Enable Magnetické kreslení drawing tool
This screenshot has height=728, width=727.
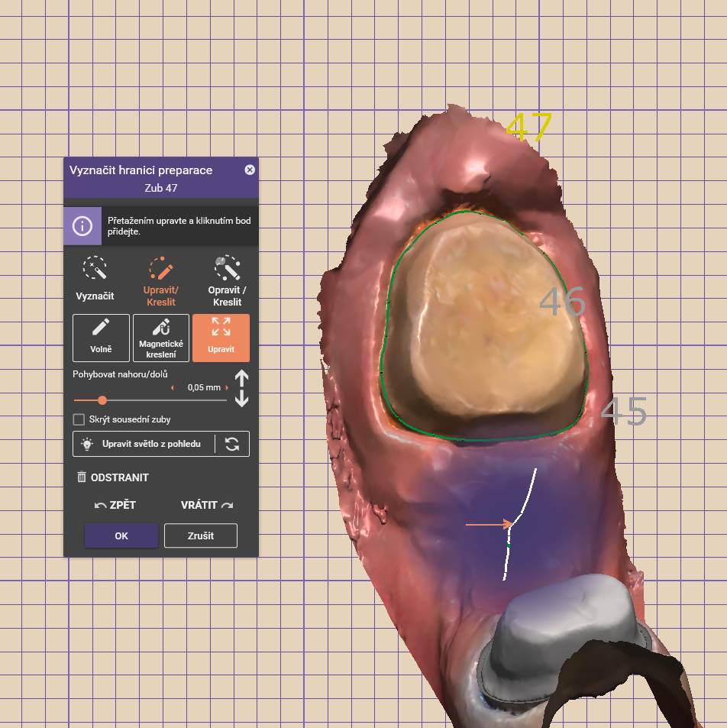coord(161,337)
